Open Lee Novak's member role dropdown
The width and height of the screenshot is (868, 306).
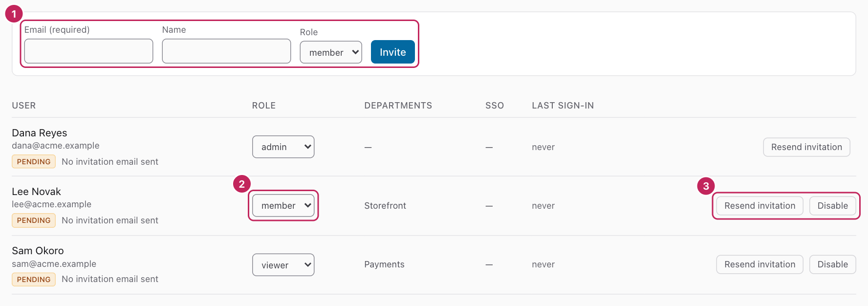283,205
